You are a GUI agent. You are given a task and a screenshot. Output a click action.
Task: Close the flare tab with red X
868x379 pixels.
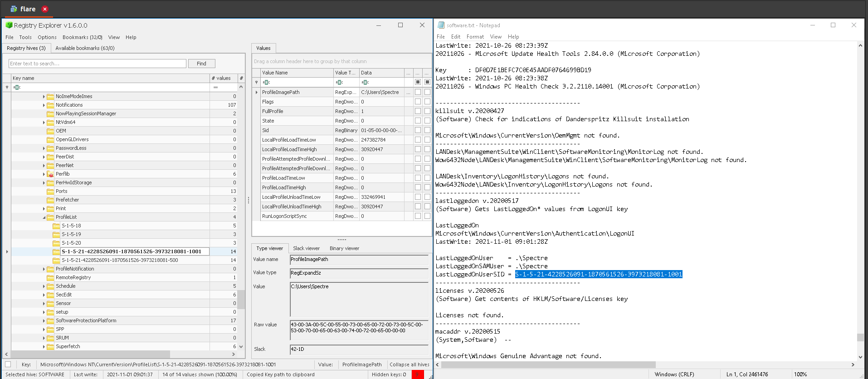(44, 9)
